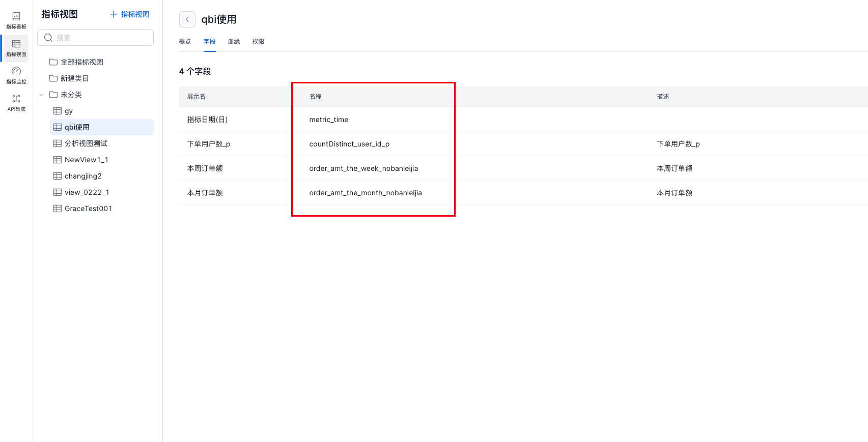Click the back arrow beside qbi使用
This screenshot has width=868, height=442.
pos(187,19)
